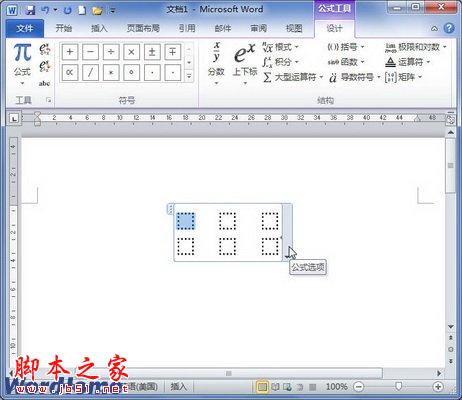Click the tab stop selector at ruler left

tap(14, 118)
